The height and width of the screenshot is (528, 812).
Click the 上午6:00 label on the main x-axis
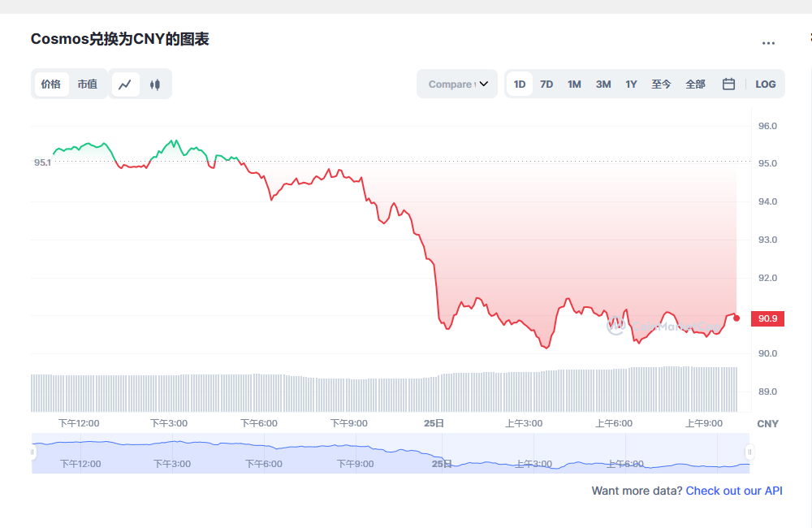point(614,423)
